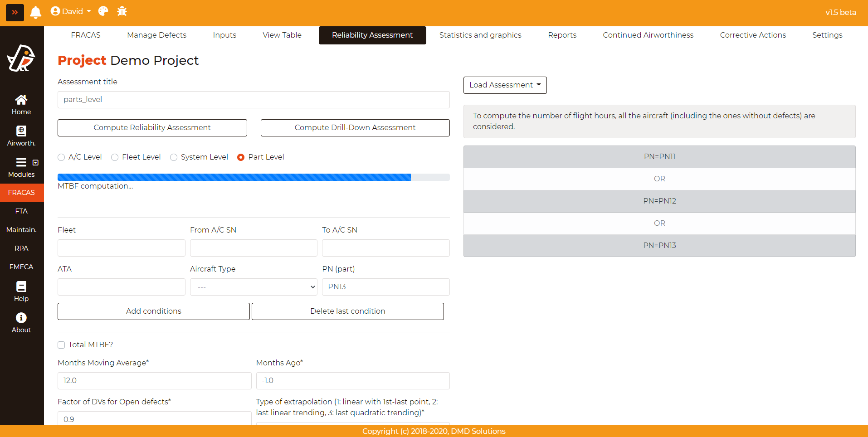The width and height of the screenshot is (868, 437).
Task: Click the bug report icon
Action: pyautogui.click(x=122, y=11)
